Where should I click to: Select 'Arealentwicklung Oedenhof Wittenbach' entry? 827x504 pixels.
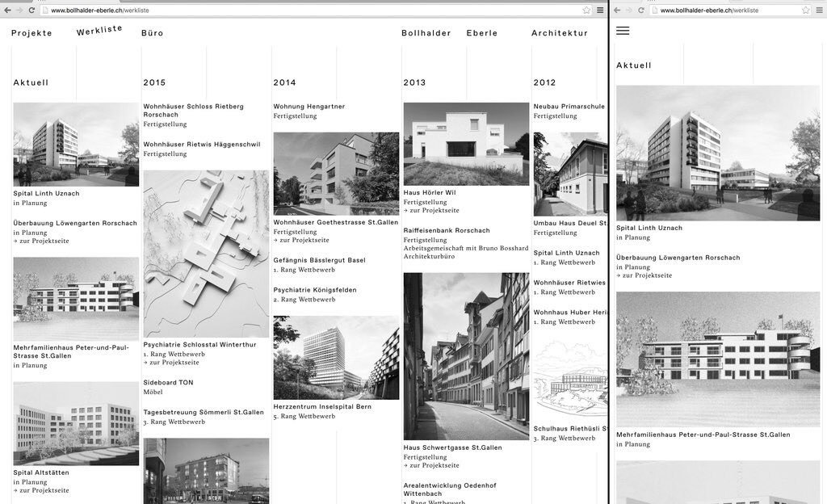450,489
